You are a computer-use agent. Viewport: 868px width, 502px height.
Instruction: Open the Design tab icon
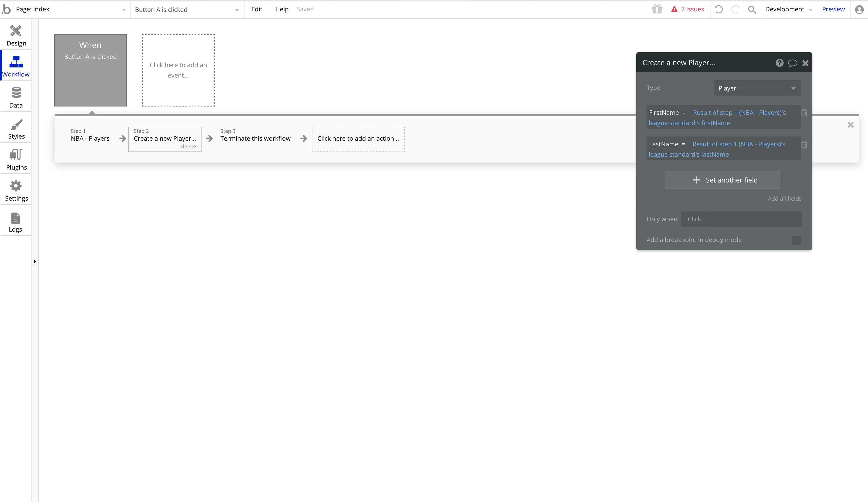16,31
